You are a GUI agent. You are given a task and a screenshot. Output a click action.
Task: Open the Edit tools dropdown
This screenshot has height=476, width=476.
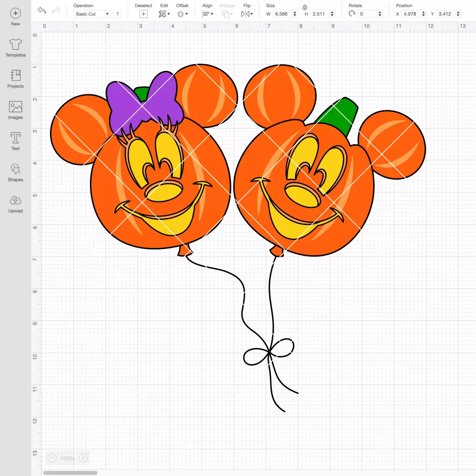[x=164, y=14]
